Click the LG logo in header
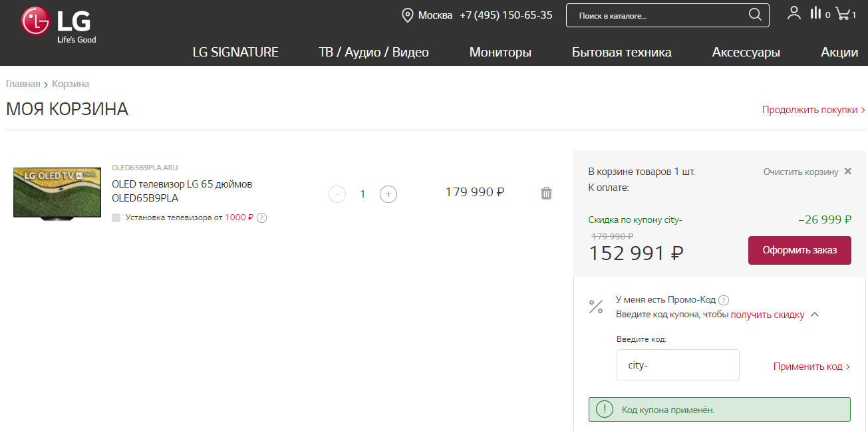This screenshot has height=431, width=868. (x=59, y=25)
